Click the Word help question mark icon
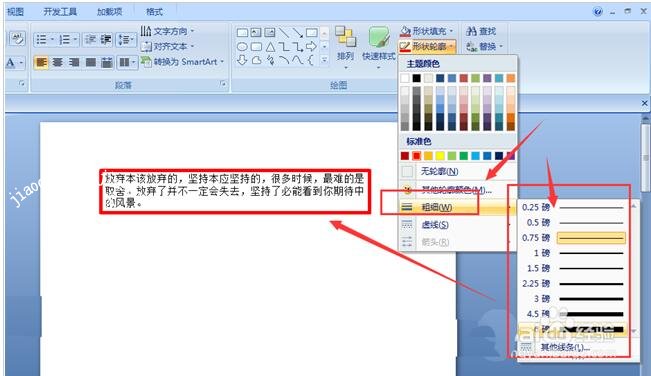 coord(597,12)
